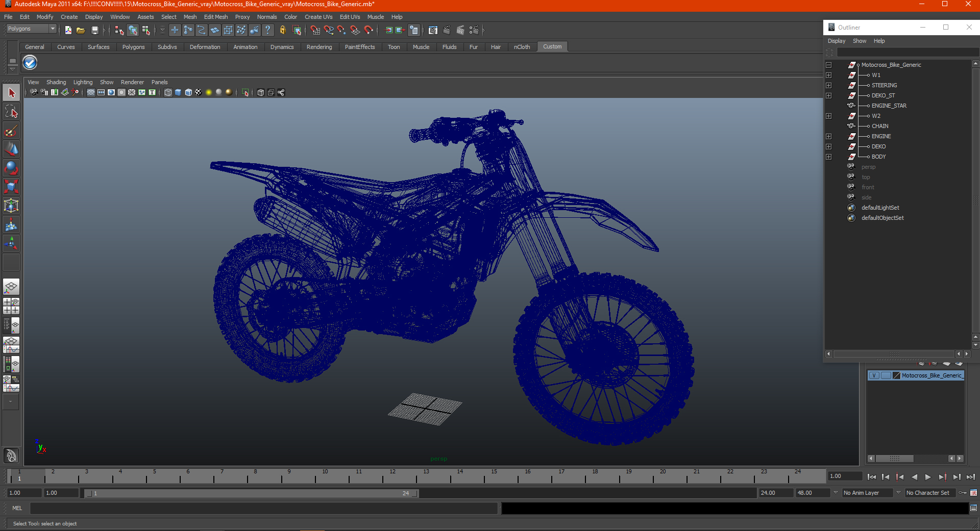
Task: Toggle smooth shade all in viewport
Action: pos(178,92)
